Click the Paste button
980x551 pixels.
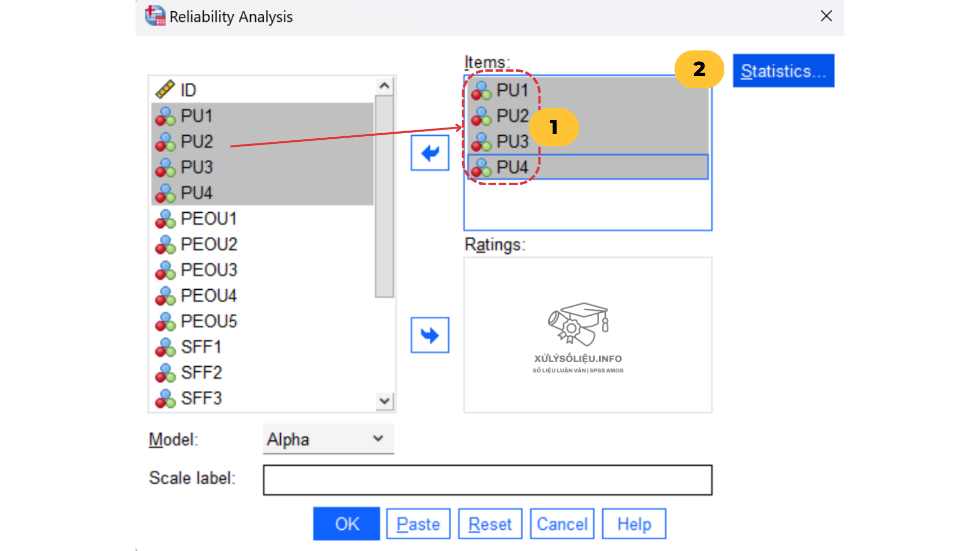pos(419,523)
